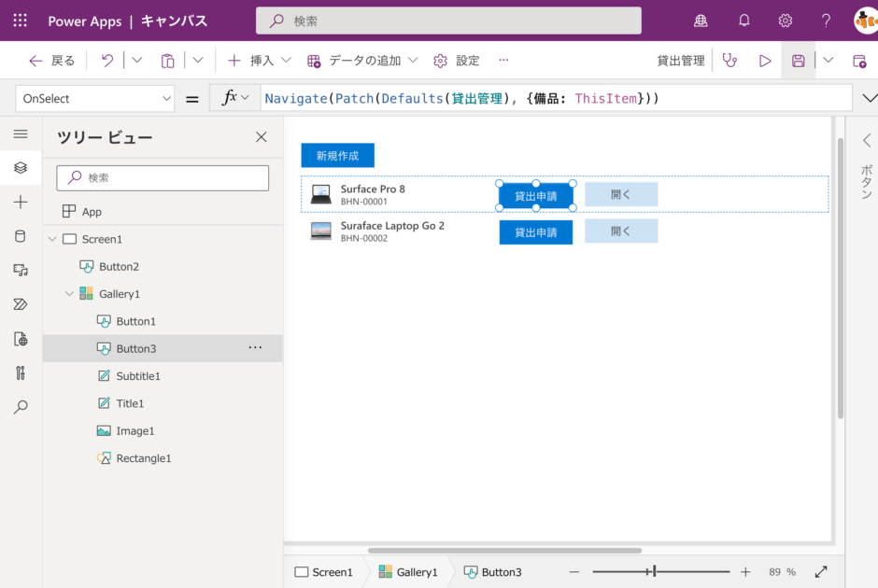Open the Data pane
This screenshot has width=878, height=588.
click(x=21, y=236)
